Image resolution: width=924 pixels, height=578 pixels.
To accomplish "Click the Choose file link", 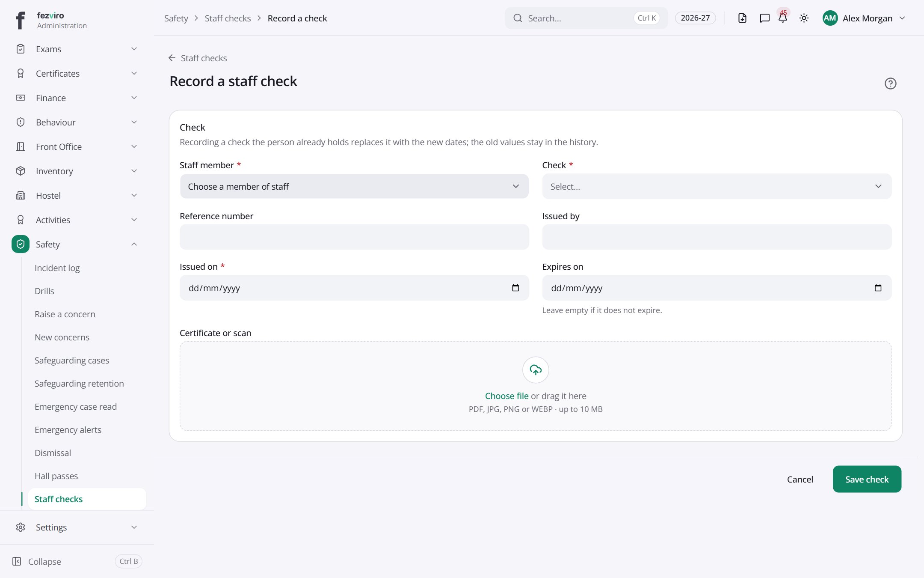I will point(506,396).
